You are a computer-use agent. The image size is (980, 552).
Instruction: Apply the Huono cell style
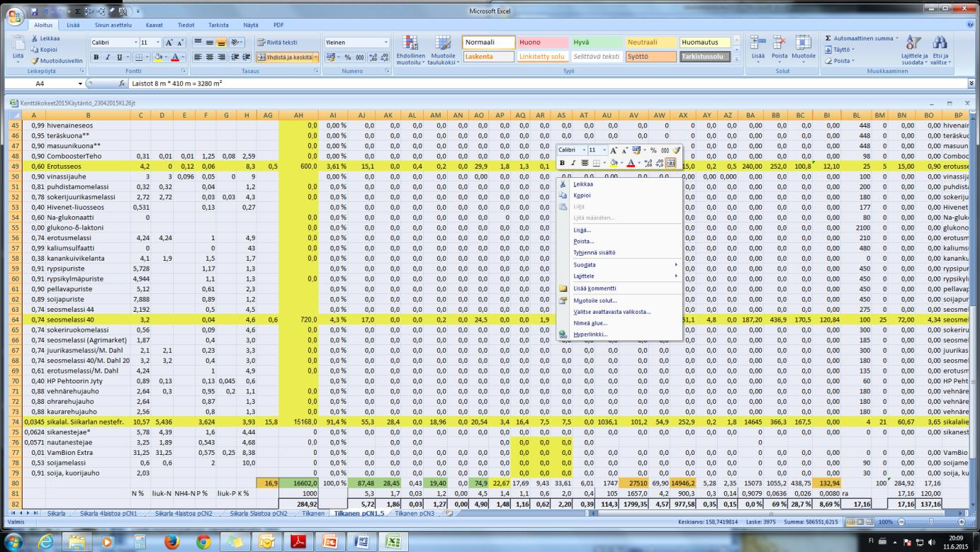(x=541, y=43)
